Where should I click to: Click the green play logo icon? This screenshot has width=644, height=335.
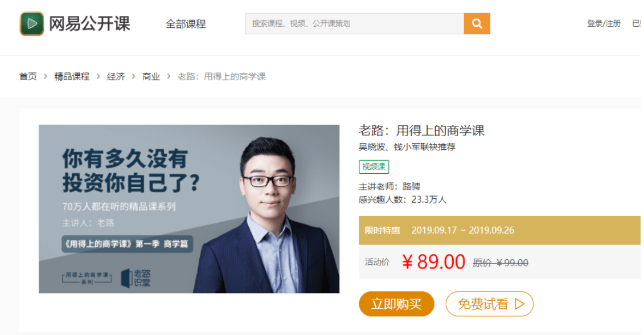click(32, 23)
